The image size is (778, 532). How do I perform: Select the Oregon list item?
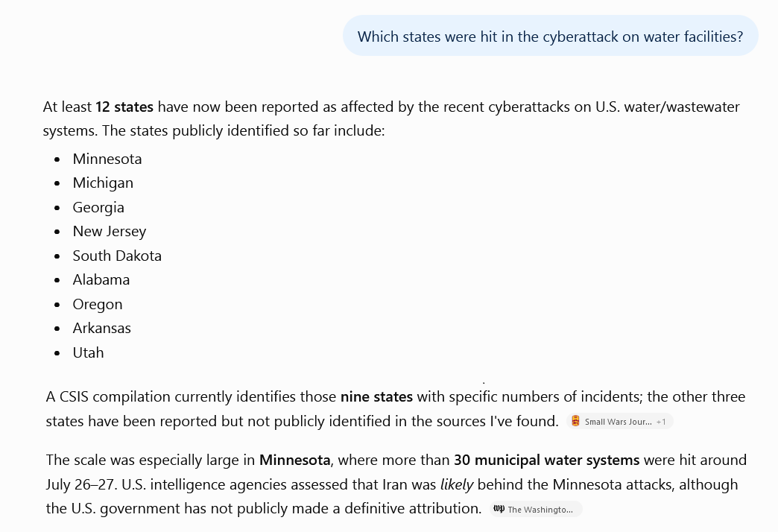97,304
